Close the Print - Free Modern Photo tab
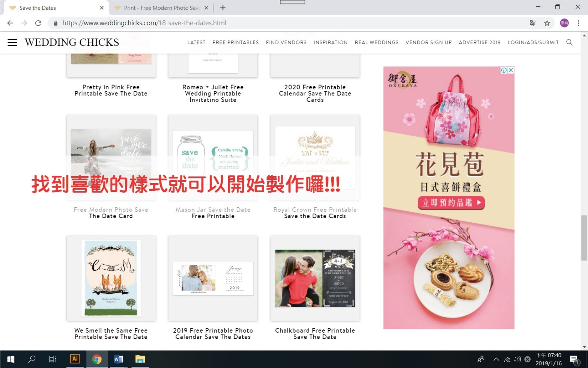The image size is (588, 368). click(206, 8)
